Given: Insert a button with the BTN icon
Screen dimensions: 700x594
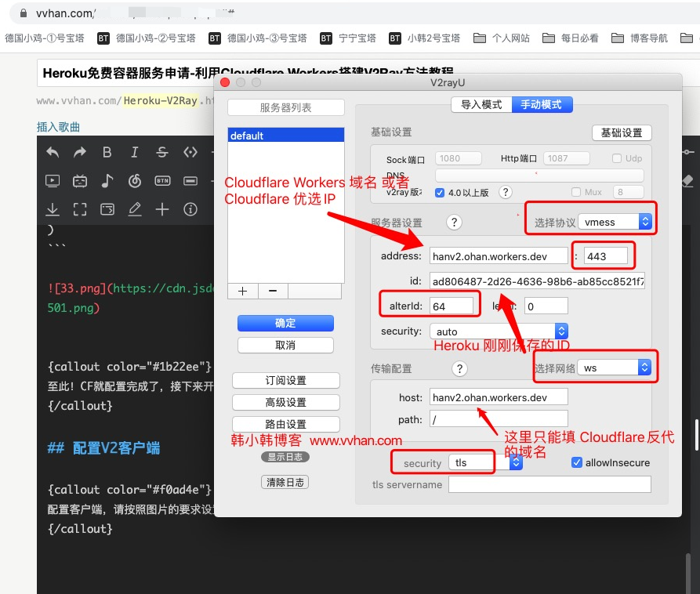Looking at the screenshot, I should 162,181.
